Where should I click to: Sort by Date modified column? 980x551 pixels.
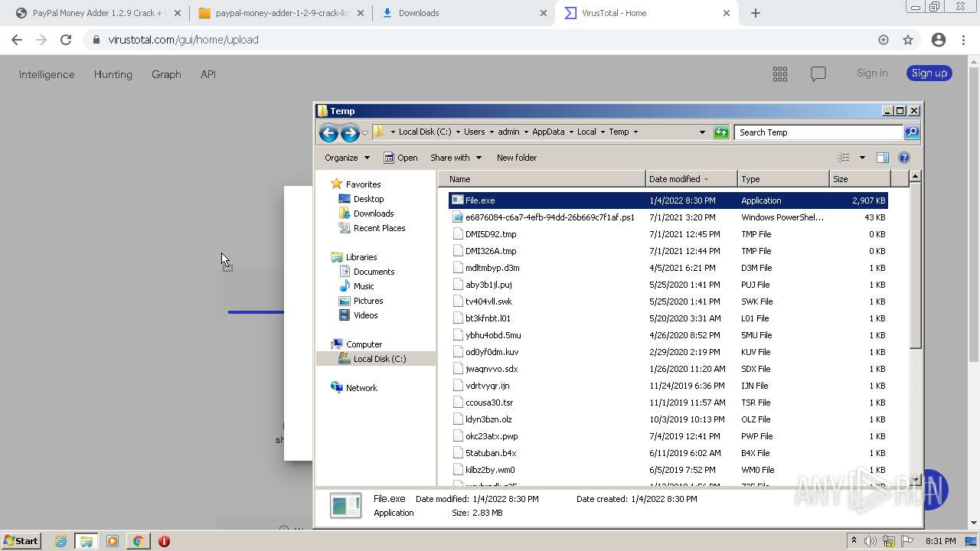click(x=691, y=179)
